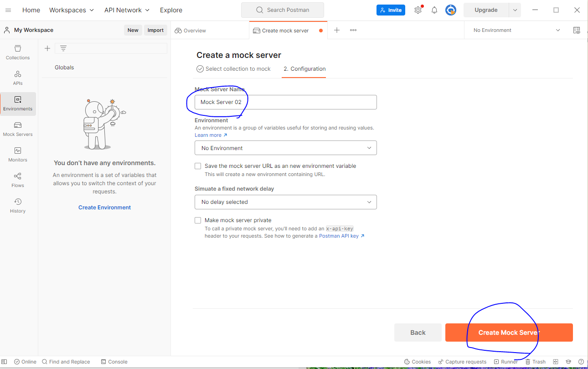Open Capture requests in status bar

click(x=462, y=362)
